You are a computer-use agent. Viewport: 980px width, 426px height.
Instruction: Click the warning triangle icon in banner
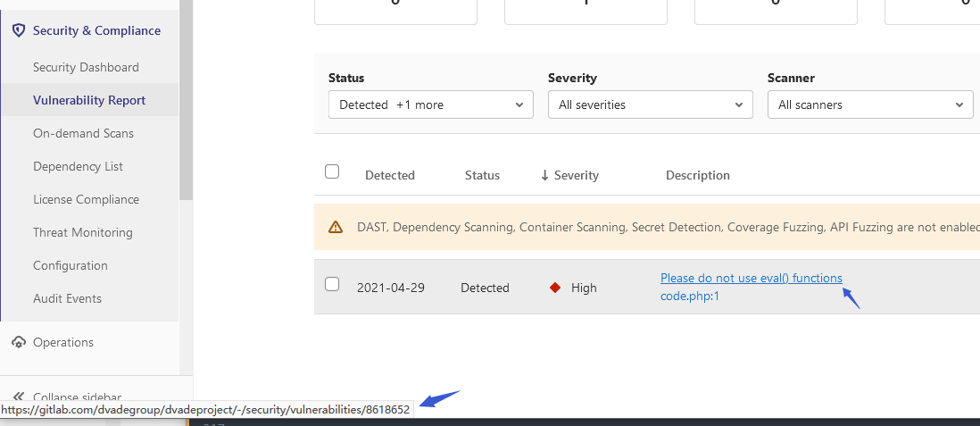[x=336, y=228]
